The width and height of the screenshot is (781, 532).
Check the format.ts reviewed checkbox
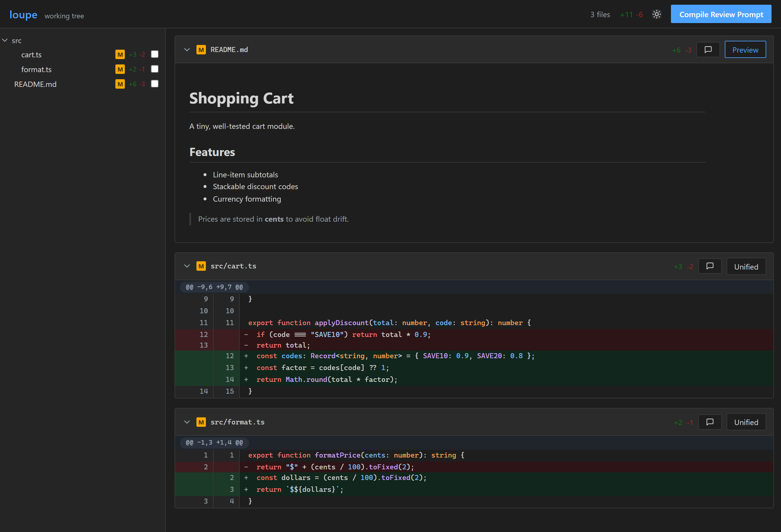[155, 69]
